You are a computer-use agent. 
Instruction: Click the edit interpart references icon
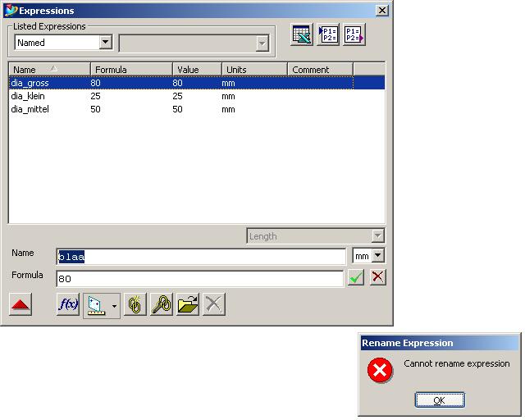click(162, 304)
